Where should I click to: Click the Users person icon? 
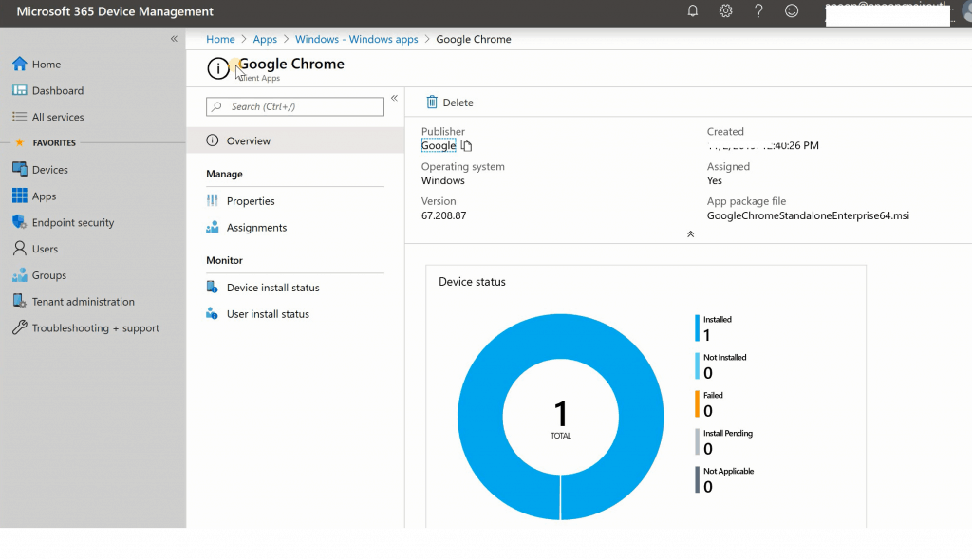[20, 249]
